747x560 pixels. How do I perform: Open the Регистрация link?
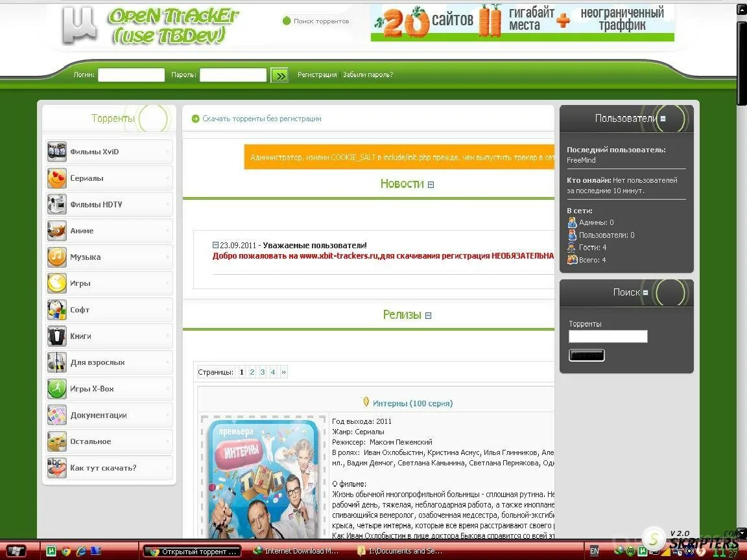317,75
